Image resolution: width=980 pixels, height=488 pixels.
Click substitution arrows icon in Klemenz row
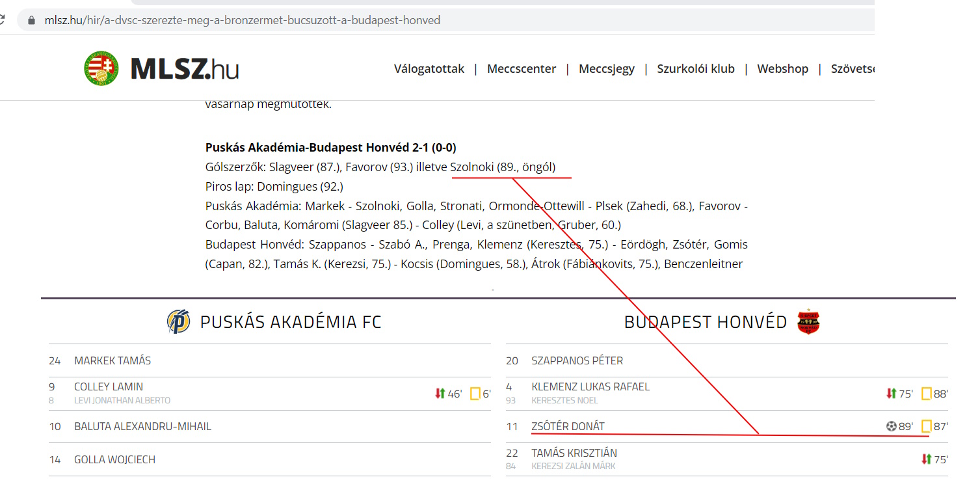[891, 394]
